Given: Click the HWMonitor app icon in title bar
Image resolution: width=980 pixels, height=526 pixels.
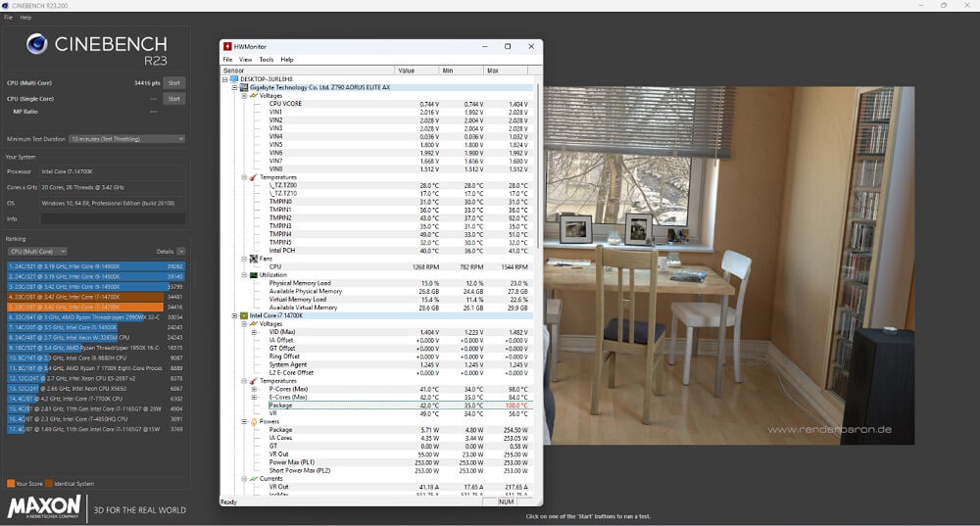Looking at the screenshot, I should point(227,46).
